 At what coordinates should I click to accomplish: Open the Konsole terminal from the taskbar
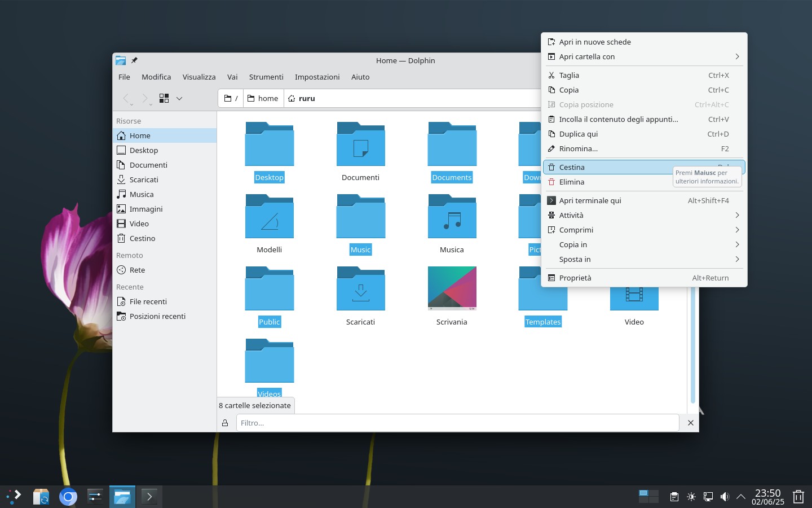tap(149, 497)
